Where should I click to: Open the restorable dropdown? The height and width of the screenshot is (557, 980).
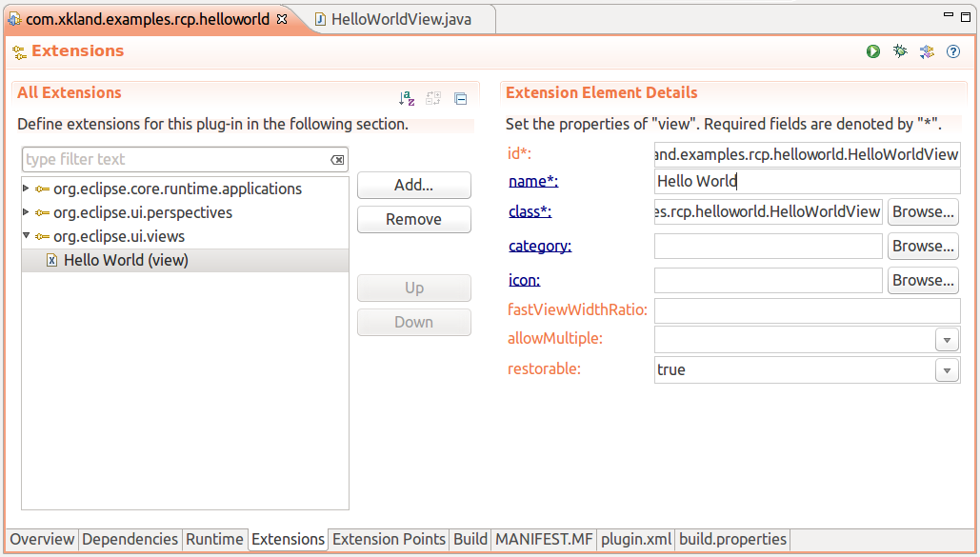click(x=947, y=370)
